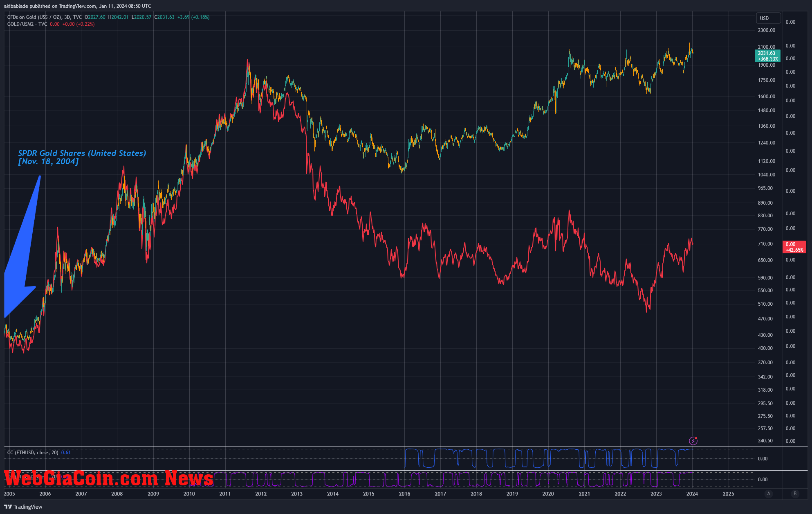Click the 510.00 price axis label
The image size is (812, 514).
tap(765, 304)
